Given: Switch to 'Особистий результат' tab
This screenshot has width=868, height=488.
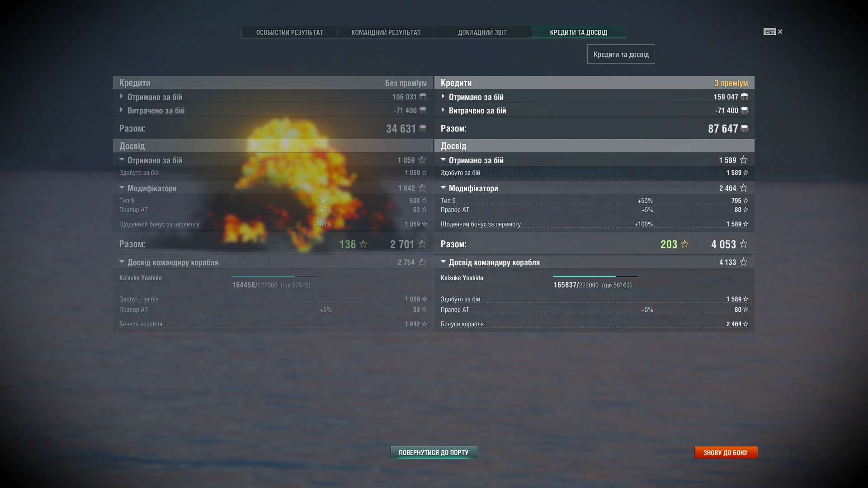Looking at the screenshot, I should pyautogui.click(x=289, y=33).
